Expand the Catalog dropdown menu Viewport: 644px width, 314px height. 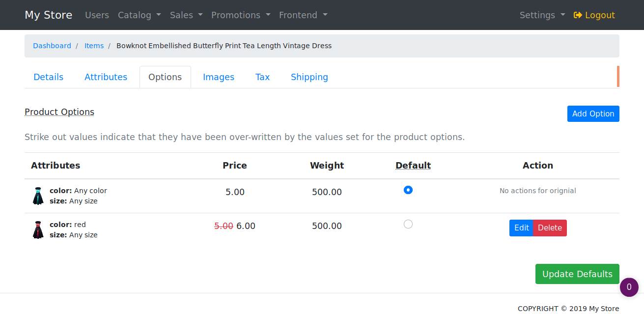(140, 15)
